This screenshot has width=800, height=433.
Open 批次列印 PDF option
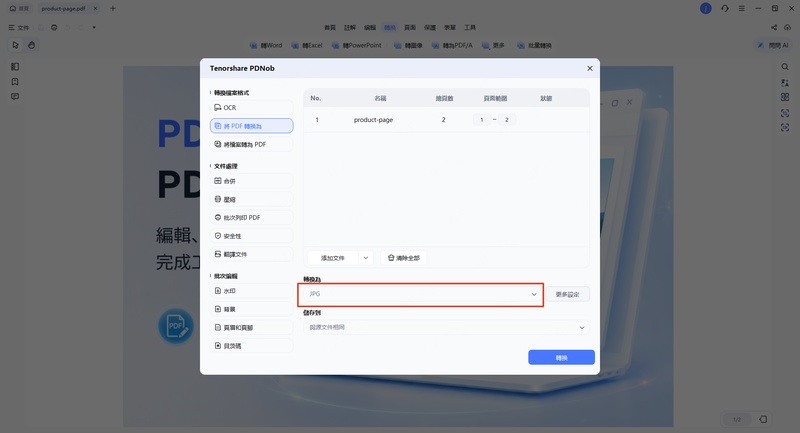pos(252,218)
